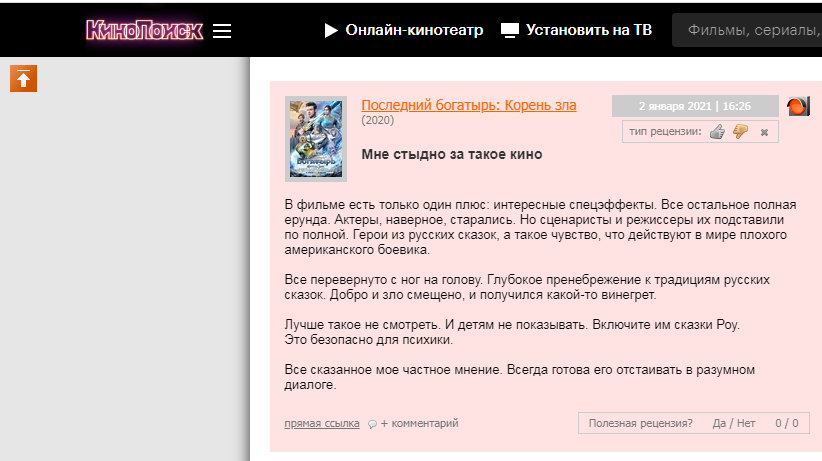Focus the Фильмы, сериалы search field
The width and height of the screenshot is (822, 461).
pos(747,30)
